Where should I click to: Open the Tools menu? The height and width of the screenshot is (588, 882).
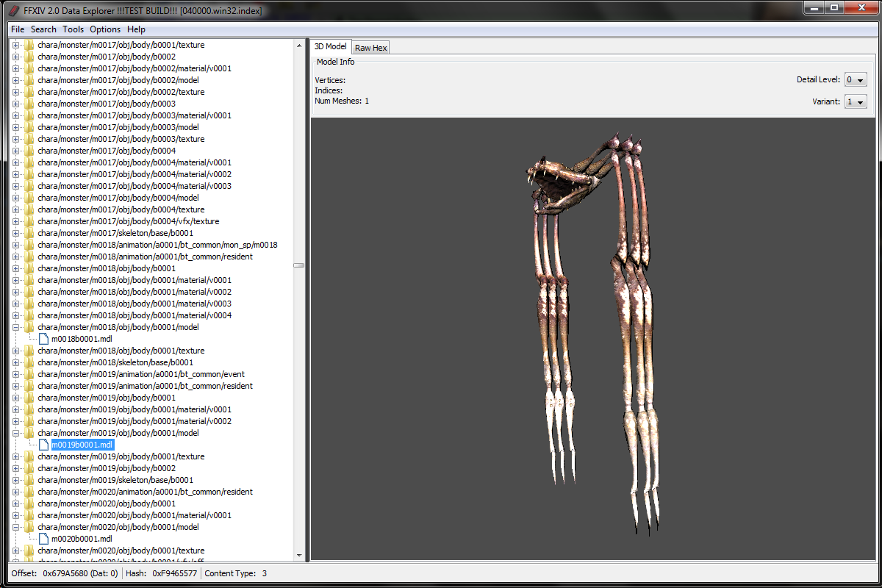pyautogui.click(x=73, y=29)
